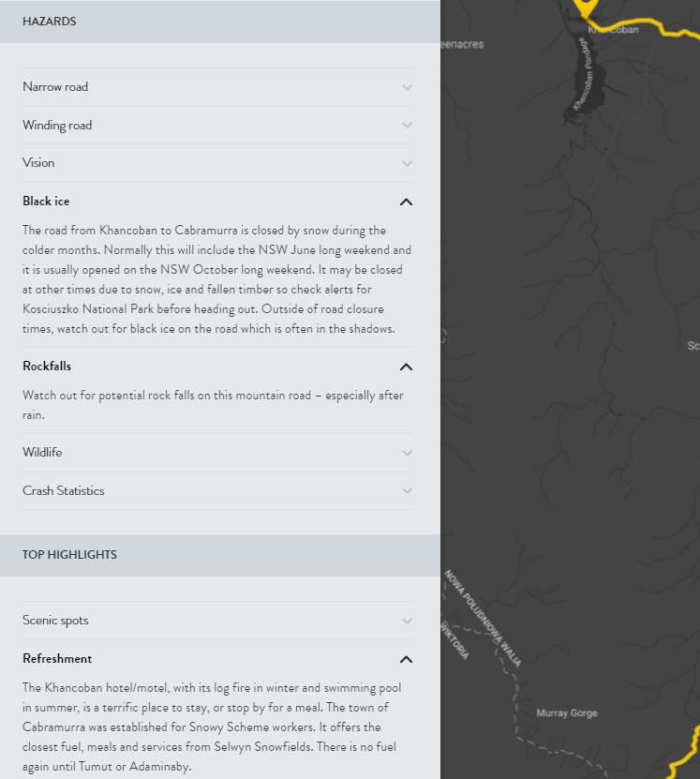Click the Rockfalls section heading
The width and height of the screenshot is (700, 779).
pos(47,367)
